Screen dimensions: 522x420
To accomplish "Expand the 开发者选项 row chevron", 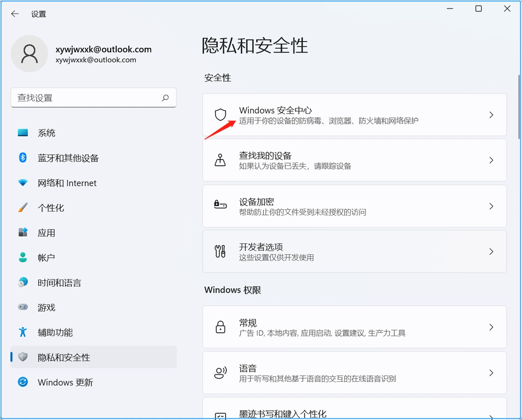I will click(x=491, y=251).
